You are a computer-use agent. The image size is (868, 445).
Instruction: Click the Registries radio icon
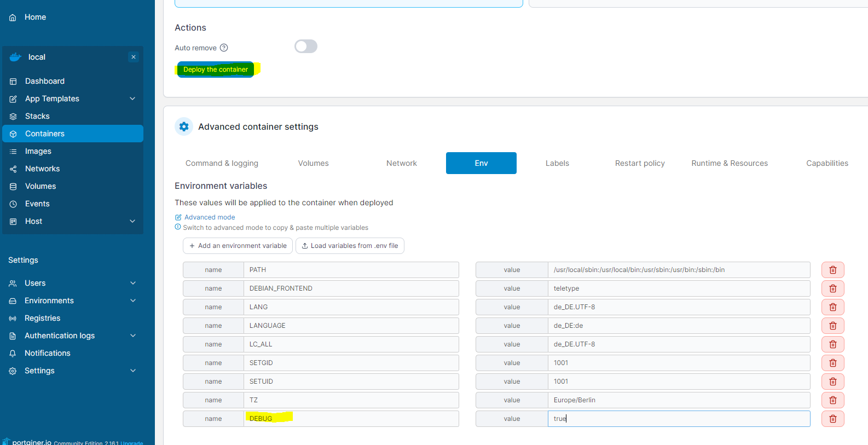13,319
